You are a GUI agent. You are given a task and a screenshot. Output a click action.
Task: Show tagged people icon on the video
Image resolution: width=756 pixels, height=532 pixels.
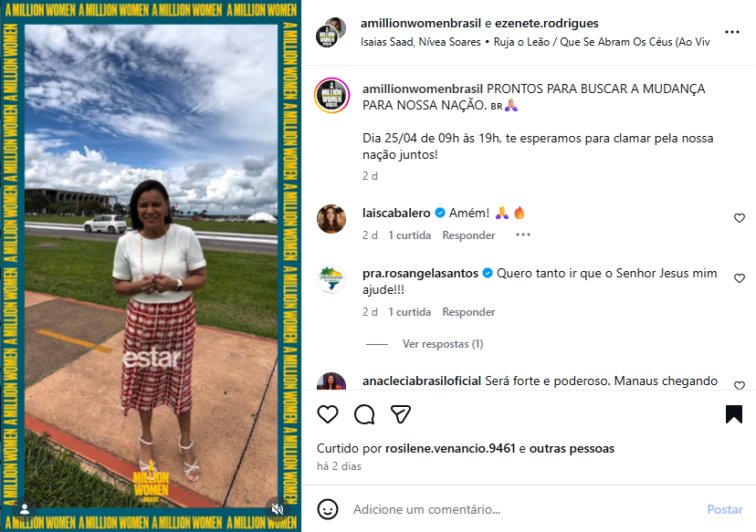pyautogui.click(x=25, y=509)
